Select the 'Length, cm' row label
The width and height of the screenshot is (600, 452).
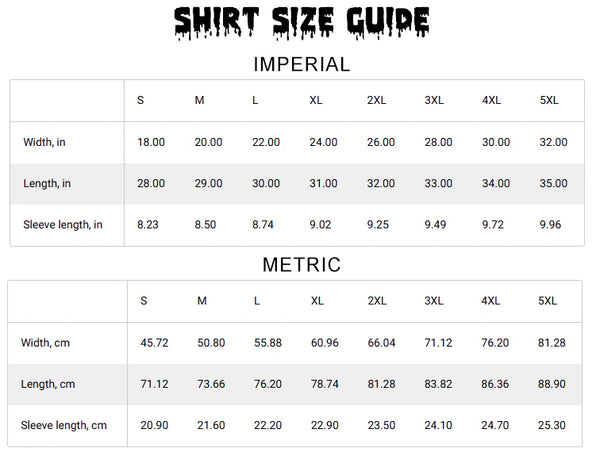pos(48,384)
